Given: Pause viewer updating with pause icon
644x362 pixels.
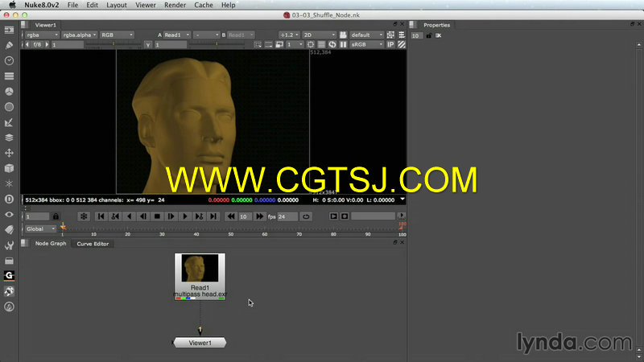Looking at the screenshot, I should coord(343,44).
